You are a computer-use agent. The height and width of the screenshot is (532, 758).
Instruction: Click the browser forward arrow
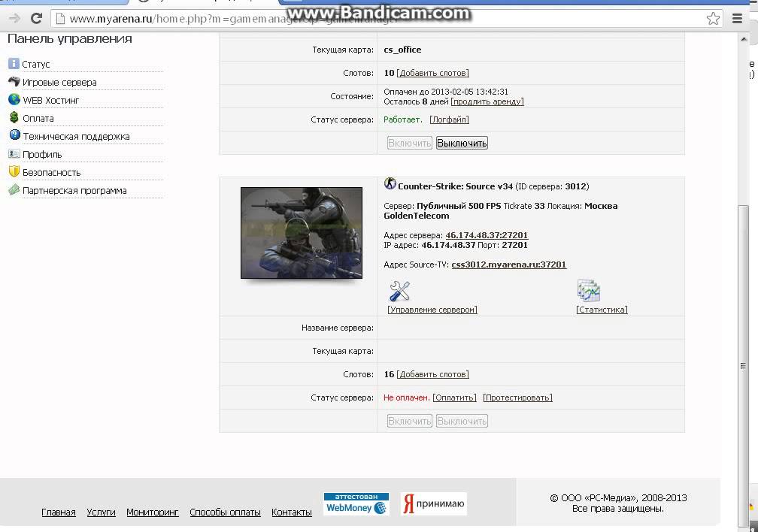(14, 18)
